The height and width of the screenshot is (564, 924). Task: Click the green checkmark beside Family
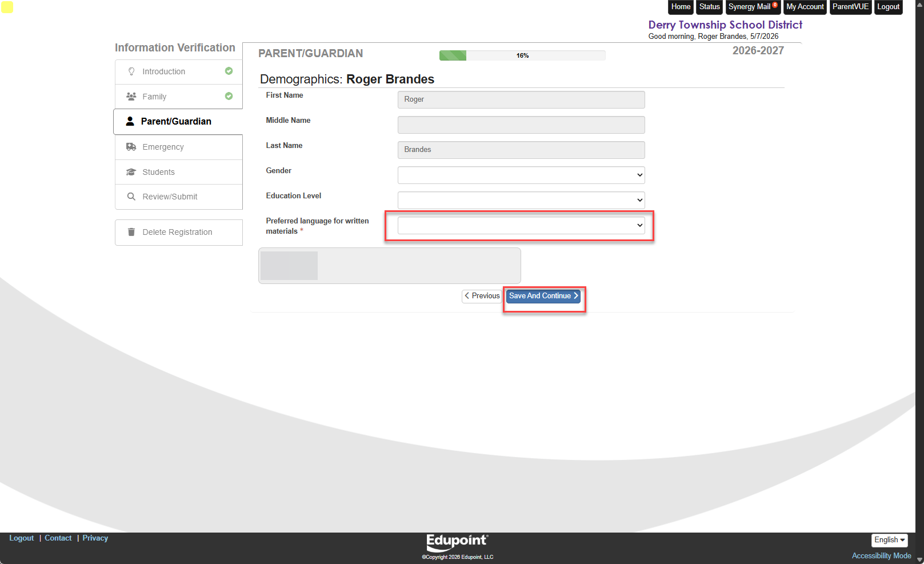tap(229, 96)
